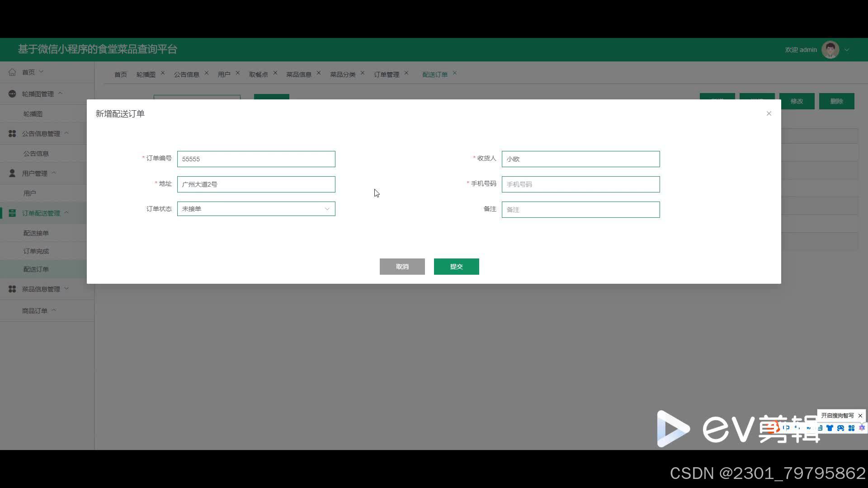Click the announcement management grid icon
The height and width of the screenshot is (488, 868).
(12, 133)
